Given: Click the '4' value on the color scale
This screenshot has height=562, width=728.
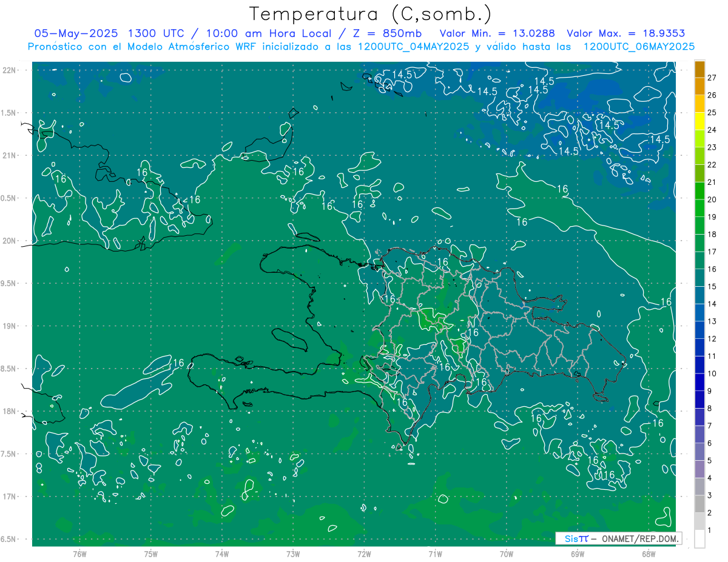Looking at the screenshot, I should pos(710,478).
